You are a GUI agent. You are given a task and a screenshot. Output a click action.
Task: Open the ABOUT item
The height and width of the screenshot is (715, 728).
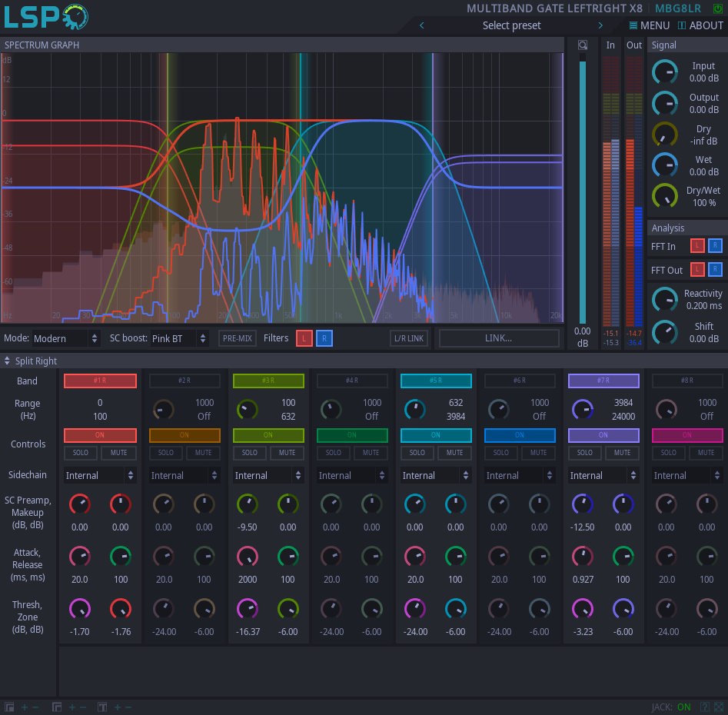pyautogui.click(x=700, y=25)
